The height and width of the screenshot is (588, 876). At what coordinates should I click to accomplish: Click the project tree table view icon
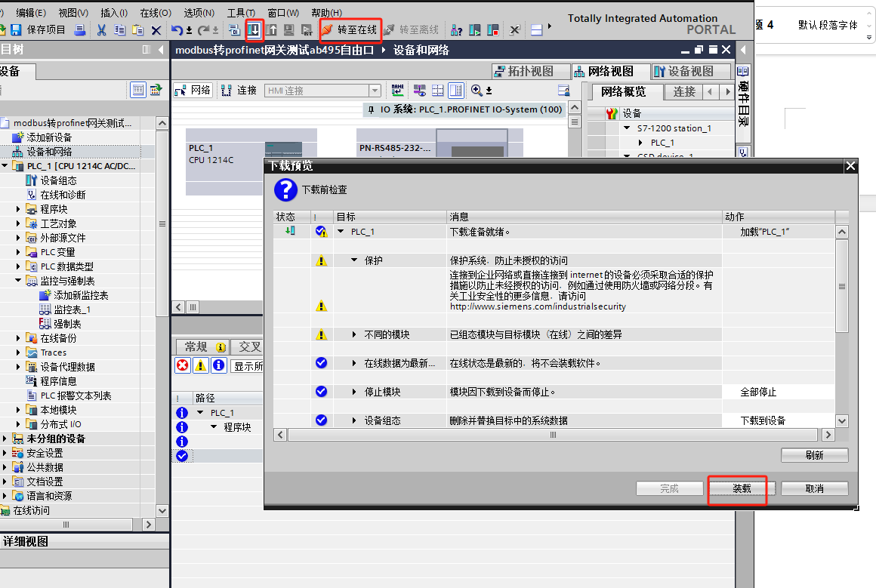click(138, 89)
